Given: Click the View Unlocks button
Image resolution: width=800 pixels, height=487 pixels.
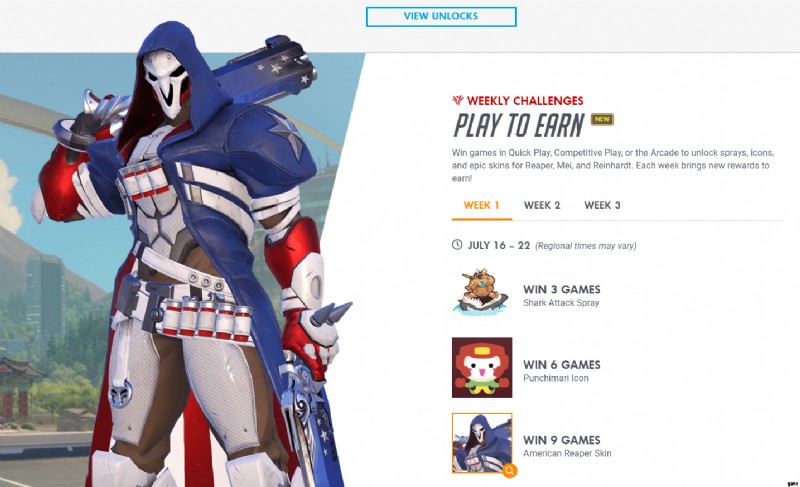Looking at the screenshot, I should [x=441, y=17].
